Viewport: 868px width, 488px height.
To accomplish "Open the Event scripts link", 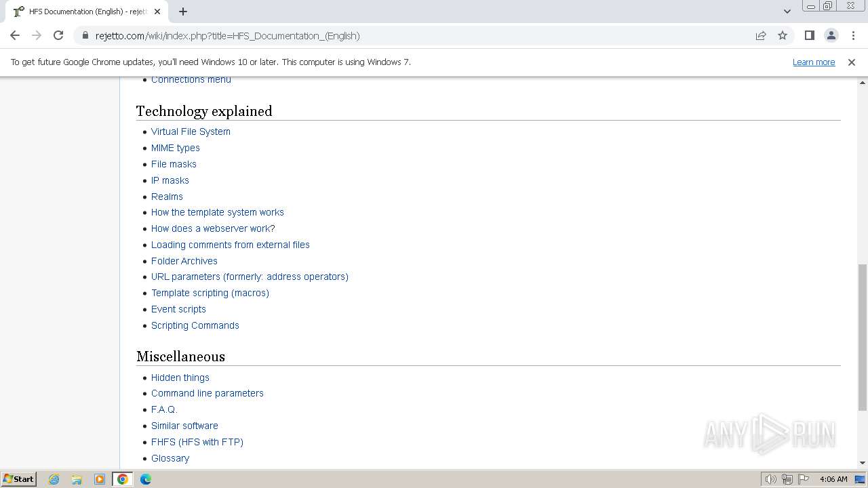I will 178,309.
